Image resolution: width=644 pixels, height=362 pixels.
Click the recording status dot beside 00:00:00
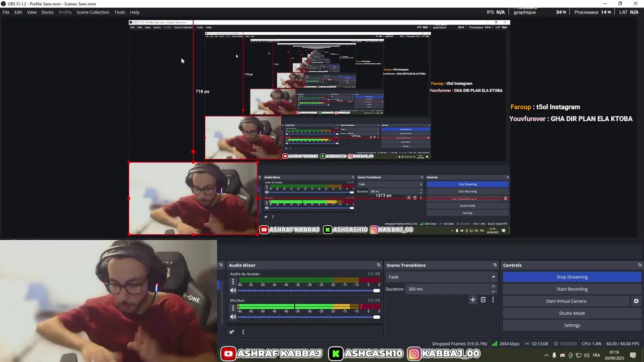[x=555, y=344]
